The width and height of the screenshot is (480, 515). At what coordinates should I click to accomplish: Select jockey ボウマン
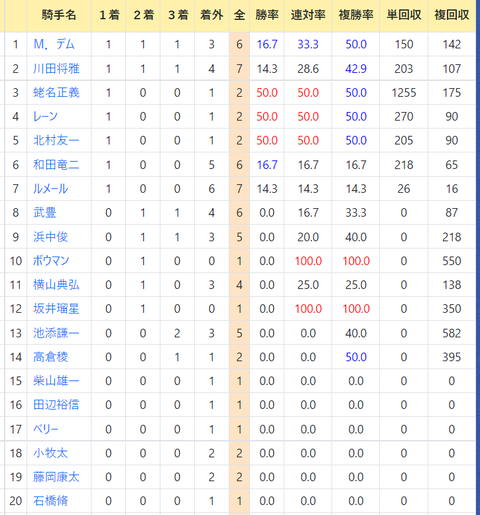[x=51, y=261]
